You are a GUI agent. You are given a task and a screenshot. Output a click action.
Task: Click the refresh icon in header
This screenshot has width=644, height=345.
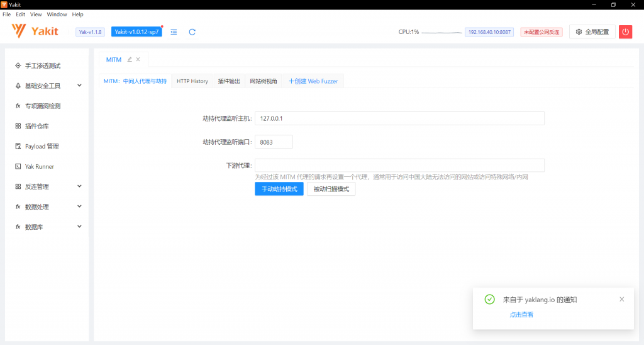(x=192, y=31)
